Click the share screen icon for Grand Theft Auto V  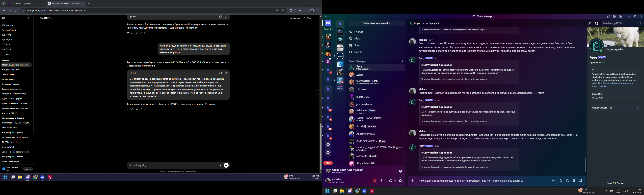pos(400,171)
